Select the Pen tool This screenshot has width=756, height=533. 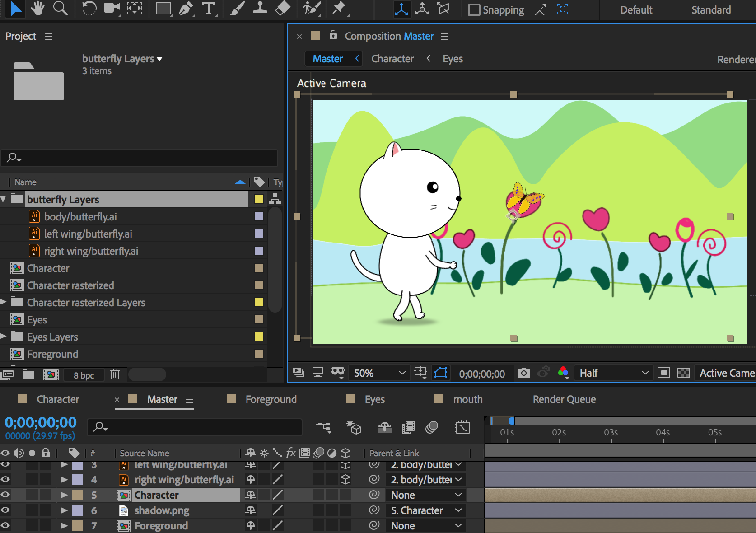point(186,9)
